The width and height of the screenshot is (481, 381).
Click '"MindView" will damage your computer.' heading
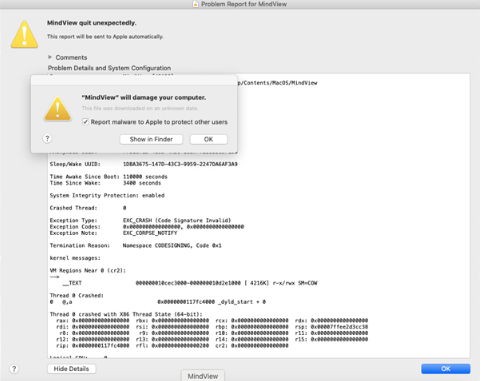coord(144,98)
